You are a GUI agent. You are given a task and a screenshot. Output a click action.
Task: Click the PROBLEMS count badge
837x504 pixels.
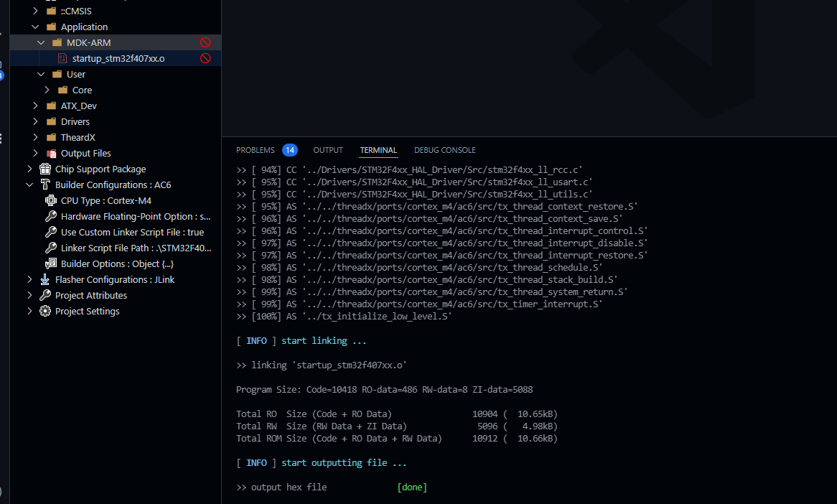pos(290,150)
